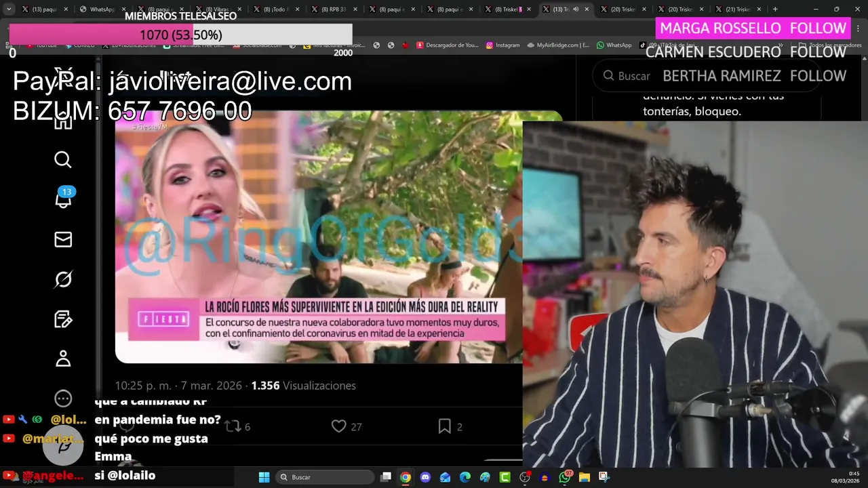Open Windows Start menu
This screenshot has width=868, height=488.
point(264,477)
